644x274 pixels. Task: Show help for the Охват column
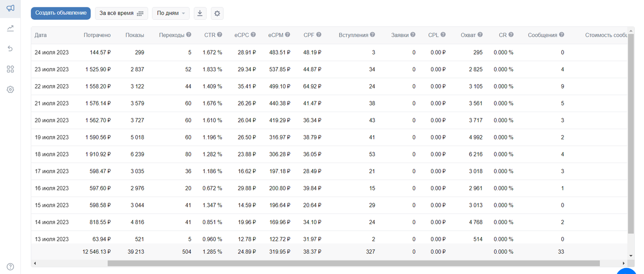[480, 35]
